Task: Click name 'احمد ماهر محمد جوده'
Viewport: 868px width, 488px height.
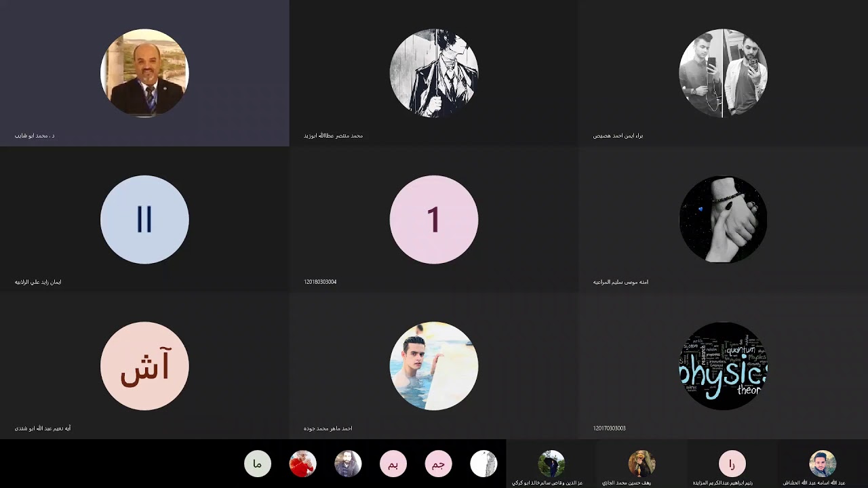Action: (328, 428)
